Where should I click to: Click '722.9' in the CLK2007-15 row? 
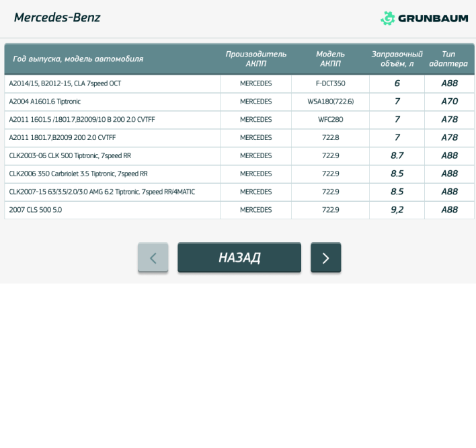[330, 192]
